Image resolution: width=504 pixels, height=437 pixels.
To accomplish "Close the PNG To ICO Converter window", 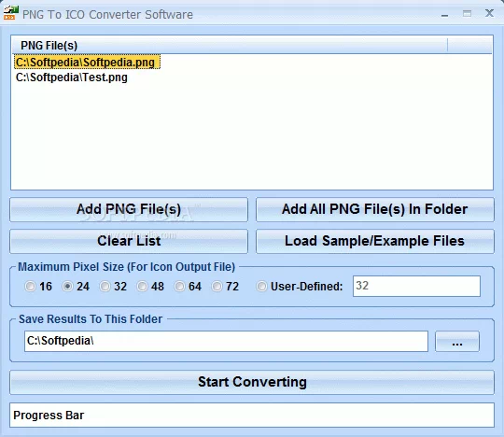I will pyautogui.click(x=489, y=13).
